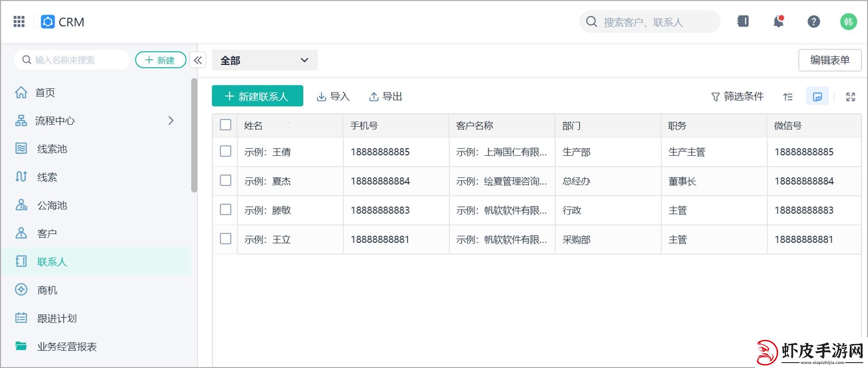This screenshot has width=868, height=368.
Task: Click the 线索池 icon in sidebar
Action: [21, 149]
